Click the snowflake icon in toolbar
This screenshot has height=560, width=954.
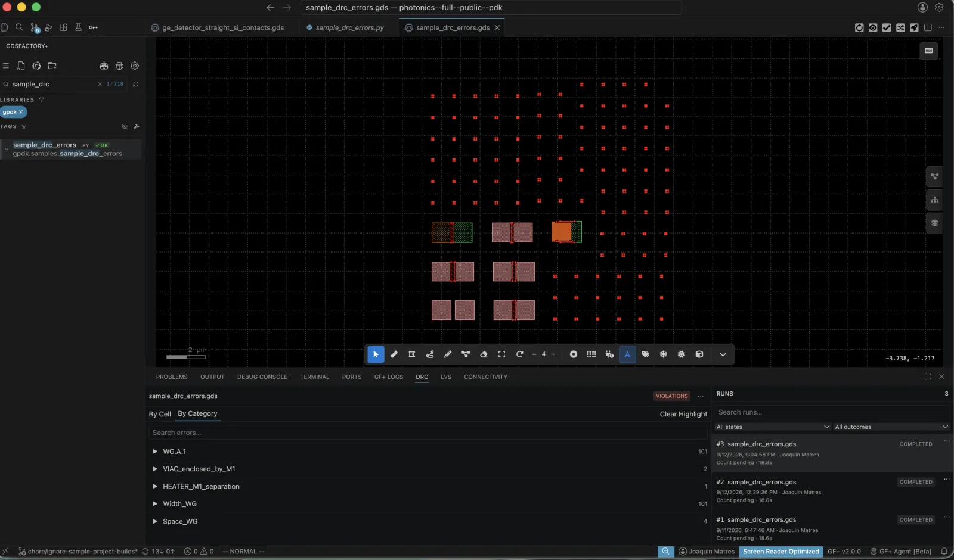(x=663, y=354)
